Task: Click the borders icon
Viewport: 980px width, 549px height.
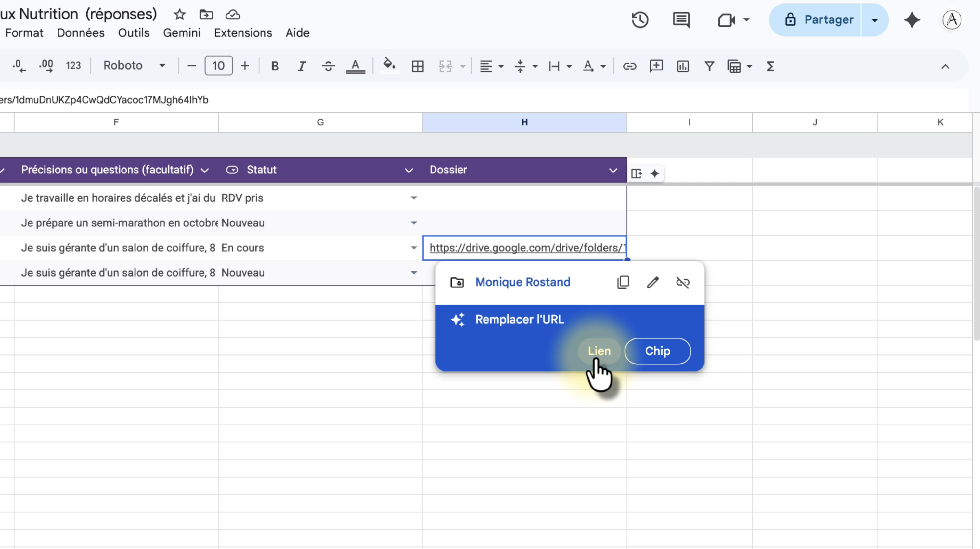Action: [x=417, y=66]
